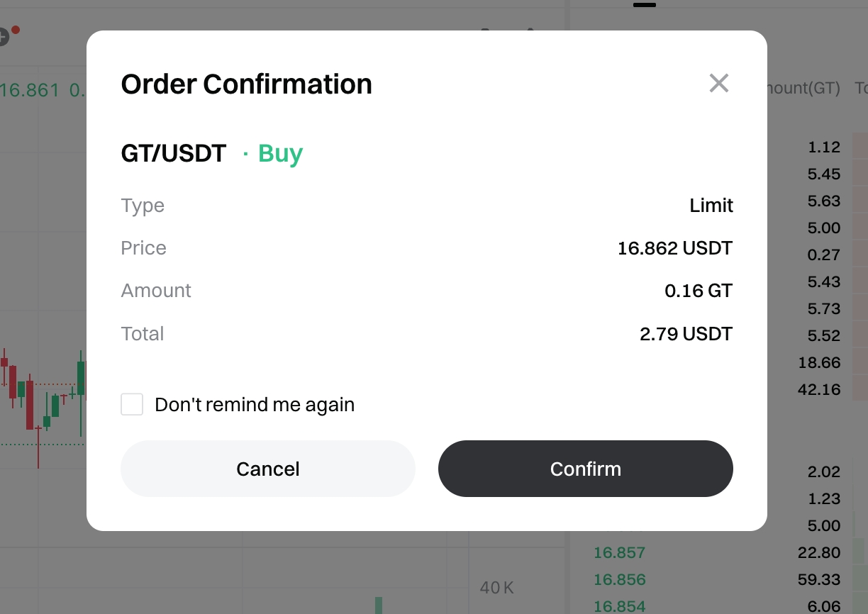Click the 16.862 USDT price value

(x=674, y=248)
